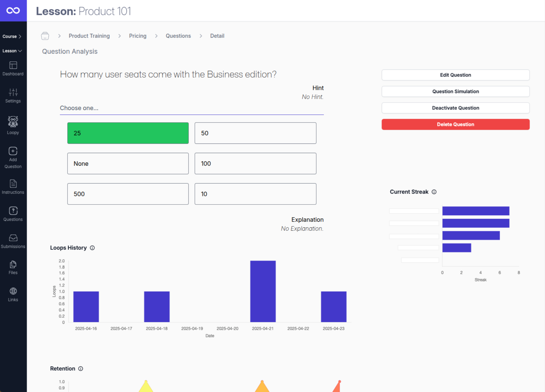Navigate to Product Training breadcrumb
This screenshot has height=392, width=545.
(89, 36)
